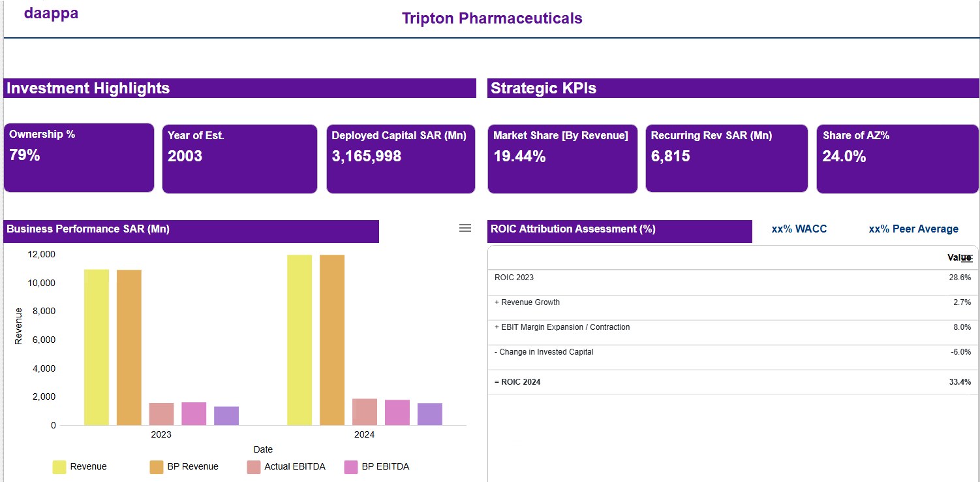Image resolution: width=980 pixels, height=482 pixels.
Task: Select the Deployed Capital SAR (Mn) card
Action: 401,159
